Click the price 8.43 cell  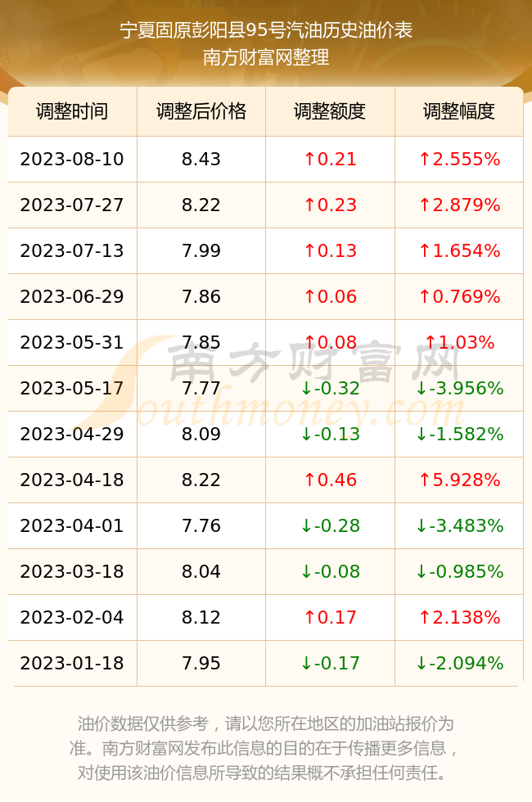click(201, 159)
